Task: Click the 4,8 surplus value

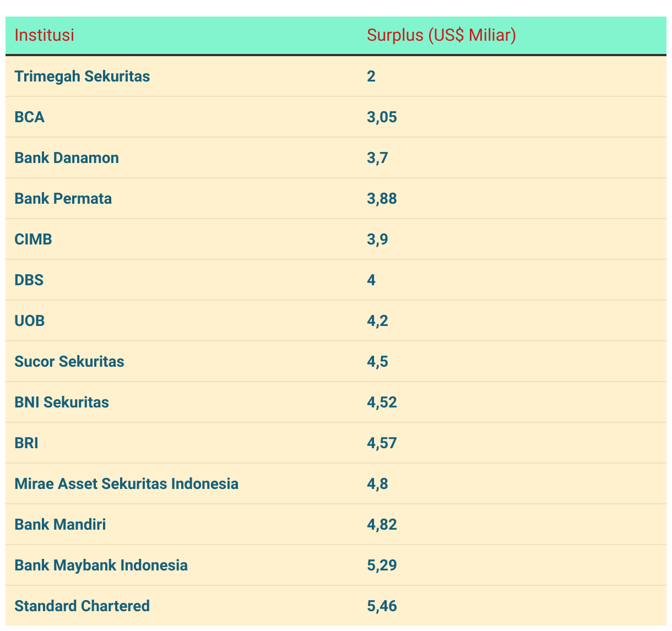Action: pyautogui.click(x=377, y=483)
